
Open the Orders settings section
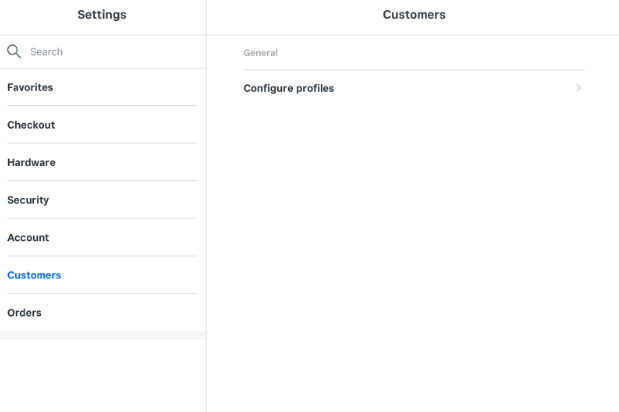pos(25,313)
